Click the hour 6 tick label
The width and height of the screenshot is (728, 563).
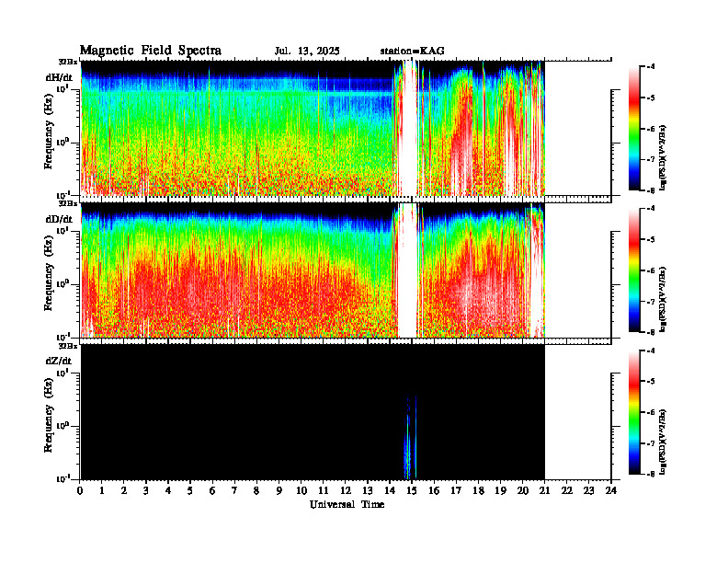pos(212,490)
